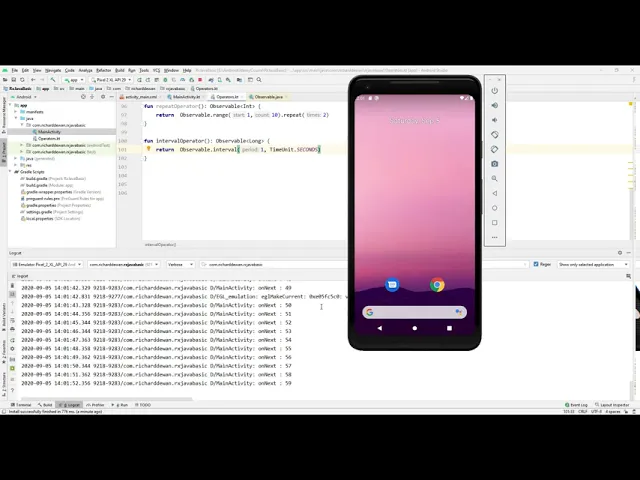Click the emulator volume up icon

coord(495,105)
